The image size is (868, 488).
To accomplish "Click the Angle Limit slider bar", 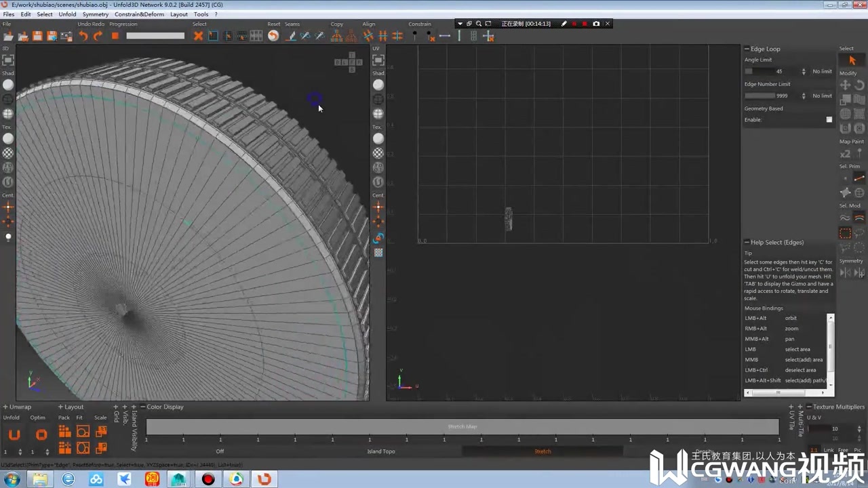I will [759, 71].
